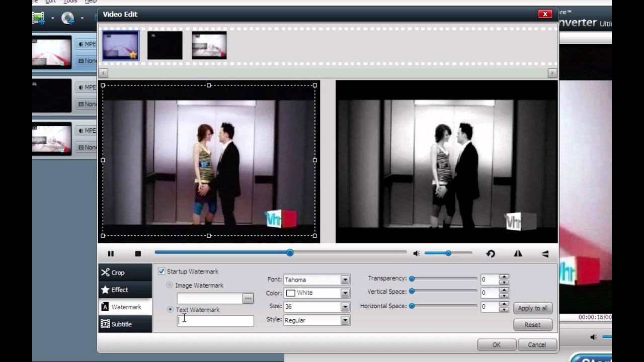
Task: Select the third filmstrip thumbnail
Action: point(209,45)
